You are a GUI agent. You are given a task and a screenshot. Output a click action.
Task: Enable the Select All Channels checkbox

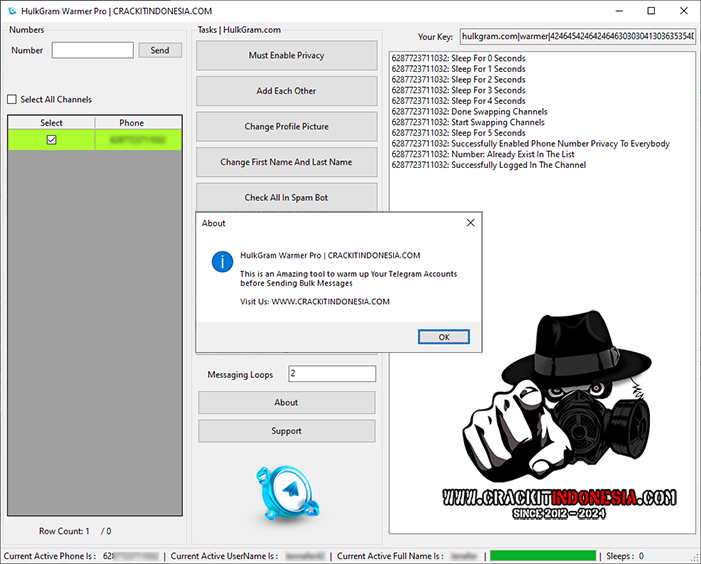12,100
